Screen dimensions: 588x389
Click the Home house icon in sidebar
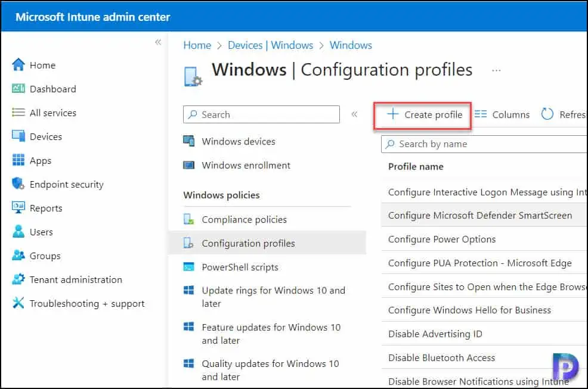pos(18,65)
